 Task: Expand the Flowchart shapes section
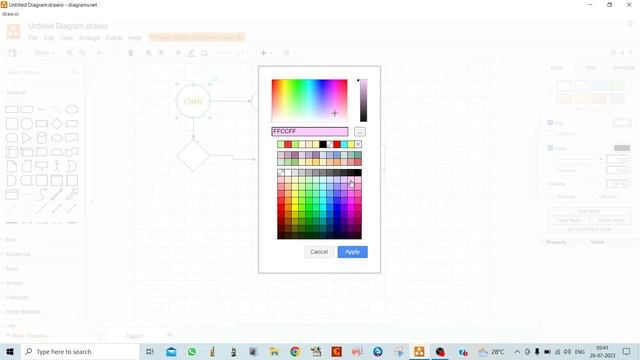coord(17,297)
